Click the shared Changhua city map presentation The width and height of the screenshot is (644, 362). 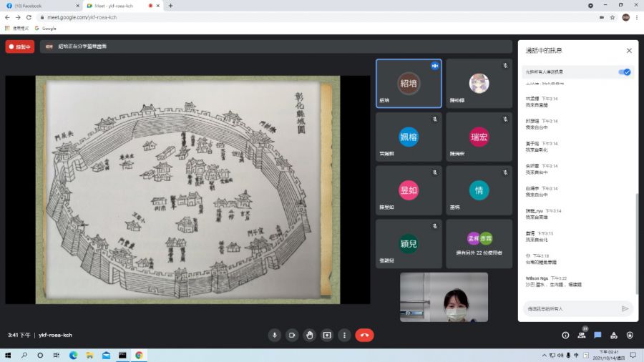tap(187, 190)
